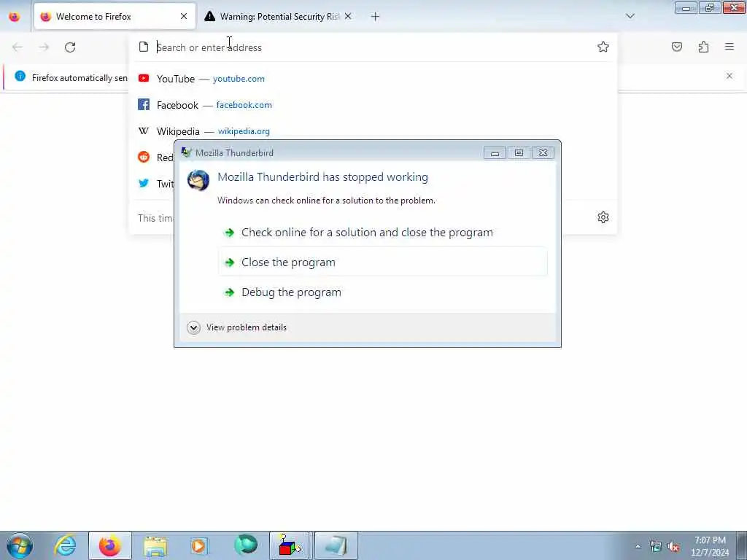This screenshot has height=560, width=747.
Task: Bookmark this page with the star icon
Action: pyautogui.click(x=603, y=47)
